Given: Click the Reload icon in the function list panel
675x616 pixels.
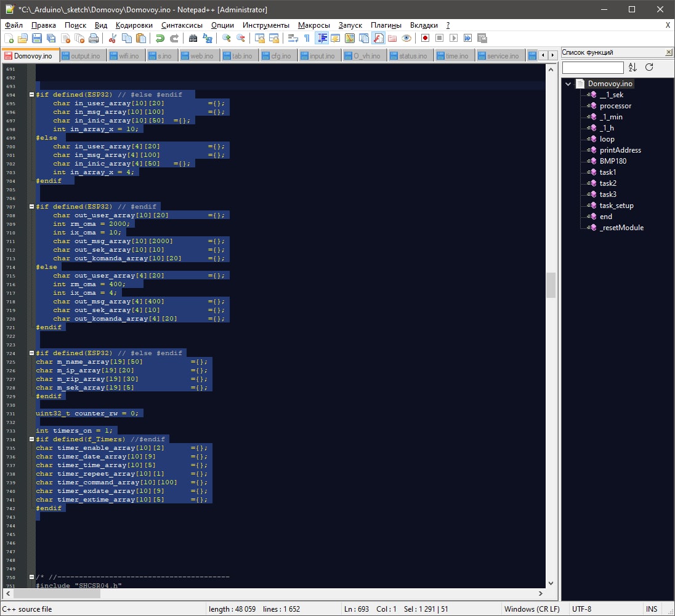Looking at the screenshot, I should [x=649, y=67].
